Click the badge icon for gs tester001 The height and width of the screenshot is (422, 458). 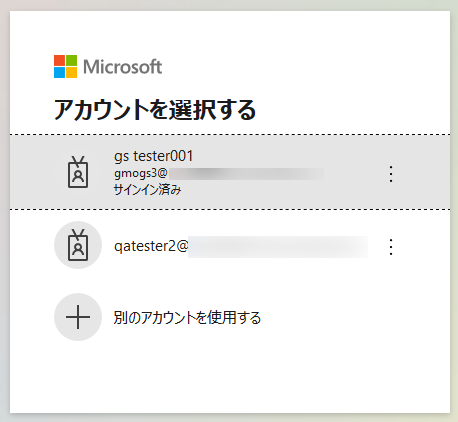click(x=78, y=172)
